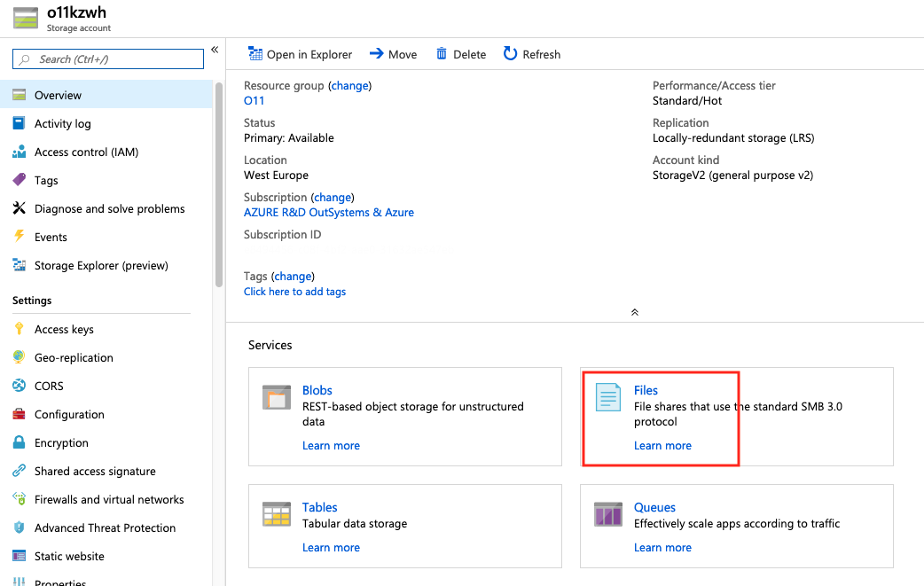Select the Blobs service icon
Viewport: 924px width, 586px height.
click(276, 398)
